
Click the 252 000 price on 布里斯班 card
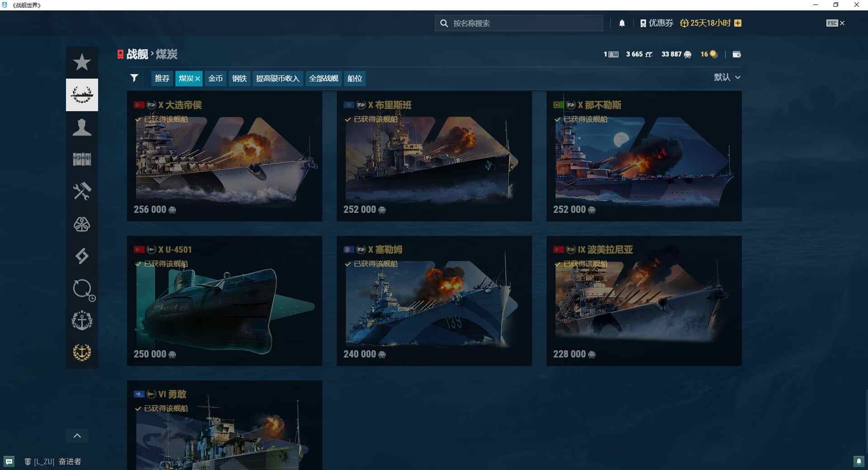(x=364, y=210)
